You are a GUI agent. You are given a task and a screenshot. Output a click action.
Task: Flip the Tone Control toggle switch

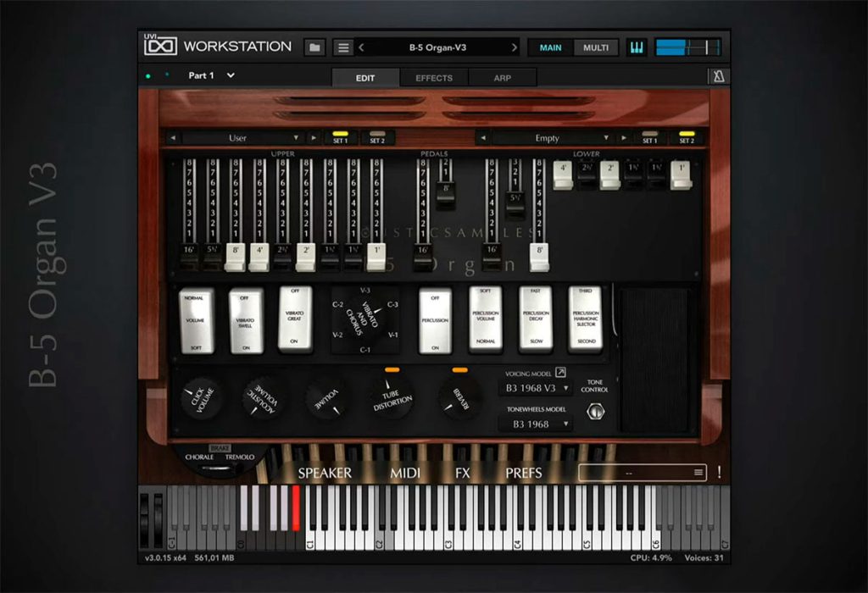pyautogui.click(x=595, y=412)
